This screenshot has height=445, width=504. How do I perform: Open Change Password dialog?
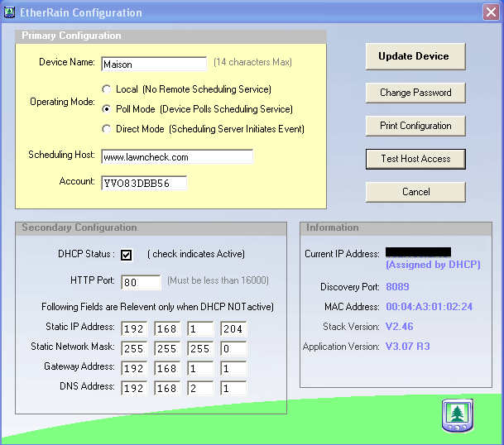[415, 93]
